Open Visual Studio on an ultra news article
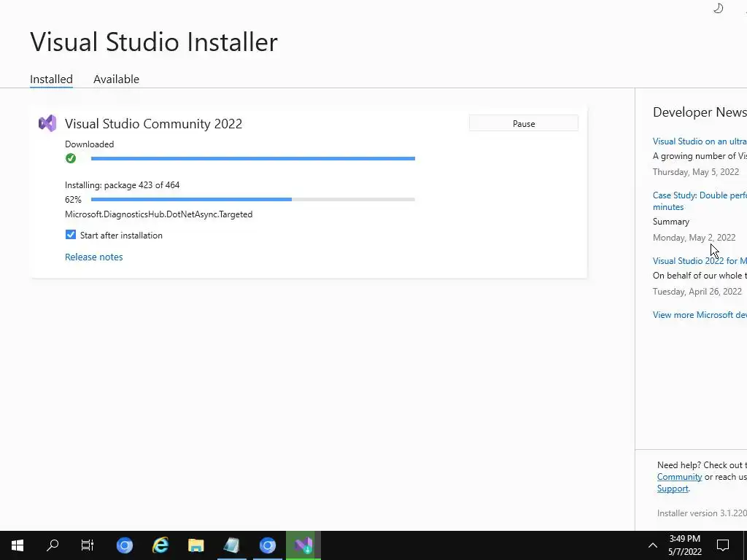Screen dimensions: 747x560 coord(700,141)
